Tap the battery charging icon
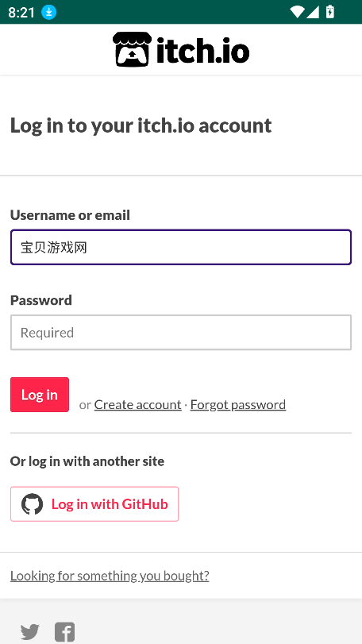The image size is (362, 644). (x=330, y=12)
